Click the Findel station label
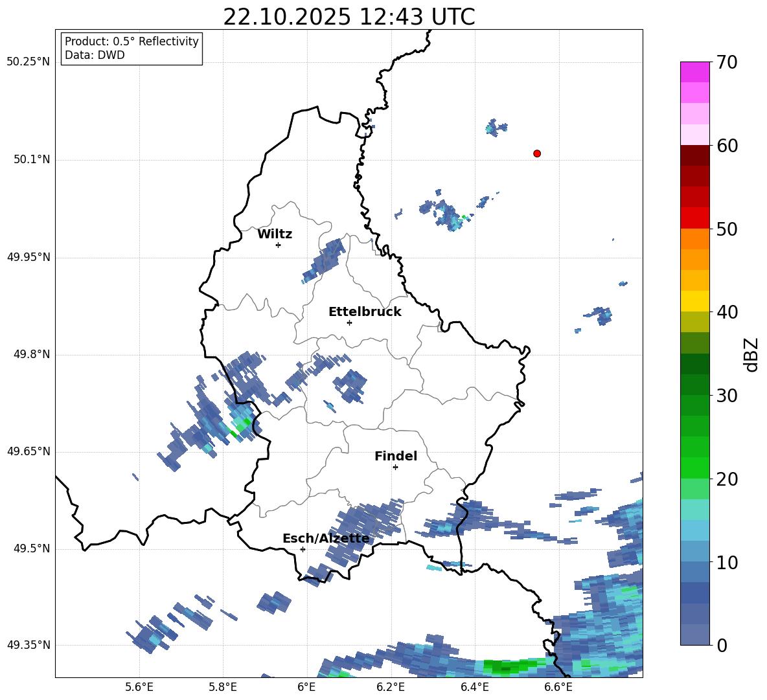The image size is (767, 700). pos(396,456)
